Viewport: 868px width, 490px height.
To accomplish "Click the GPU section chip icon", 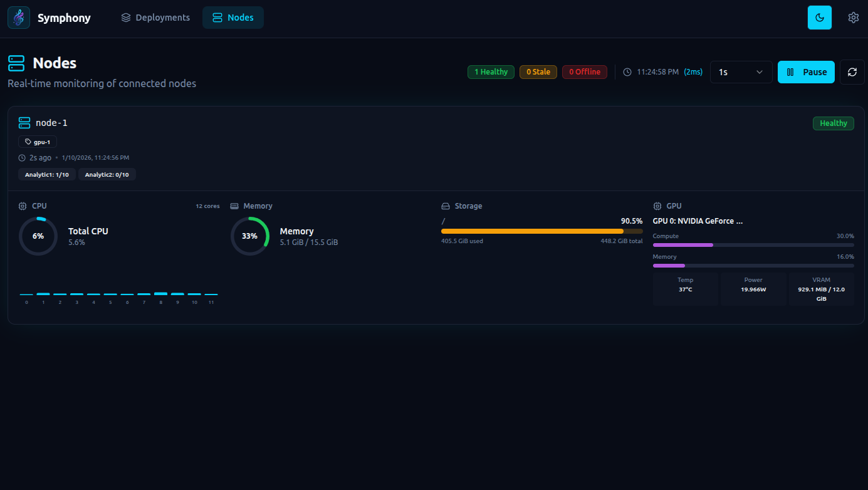I will pos(657,206).
